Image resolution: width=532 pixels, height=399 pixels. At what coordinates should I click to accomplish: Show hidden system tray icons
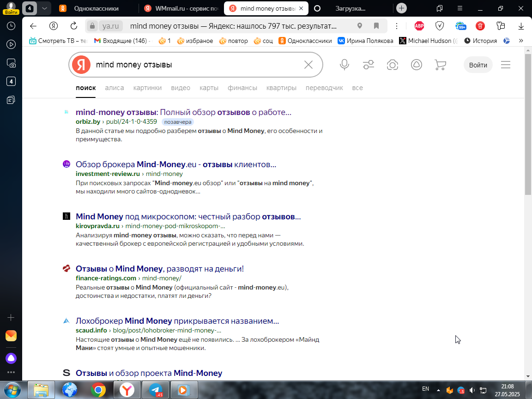point(438,391)
